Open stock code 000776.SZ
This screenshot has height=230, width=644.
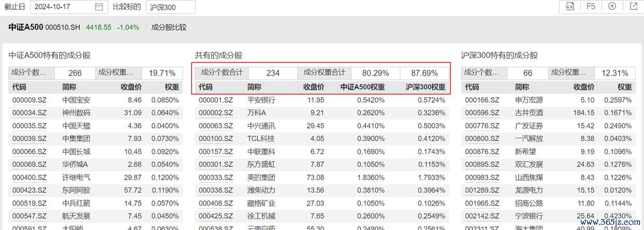[482, 126]
